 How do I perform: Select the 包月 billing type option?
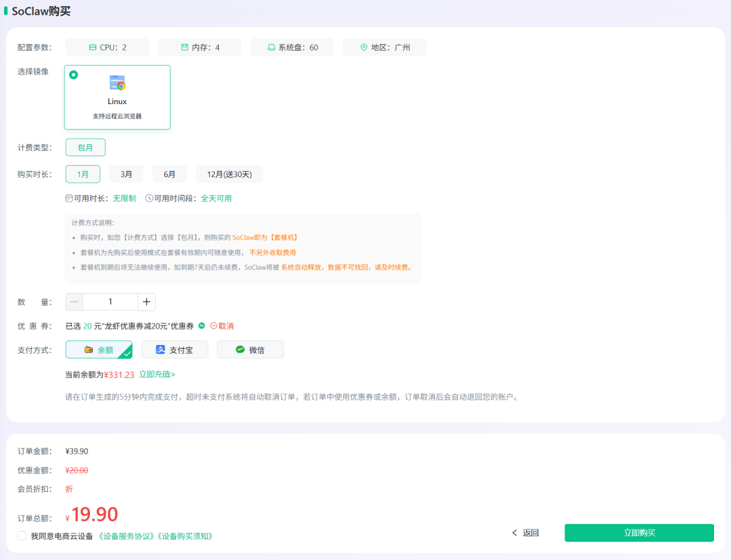85,147
